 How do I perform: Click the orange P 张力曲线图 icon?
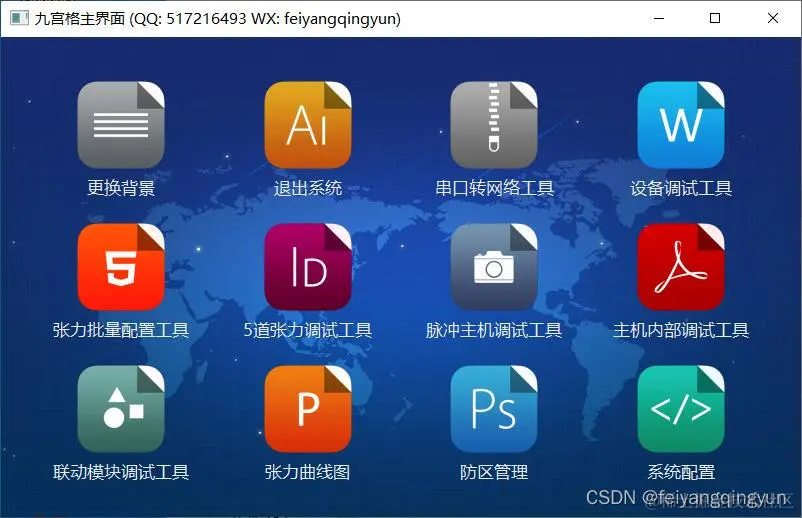coord(307,409)
